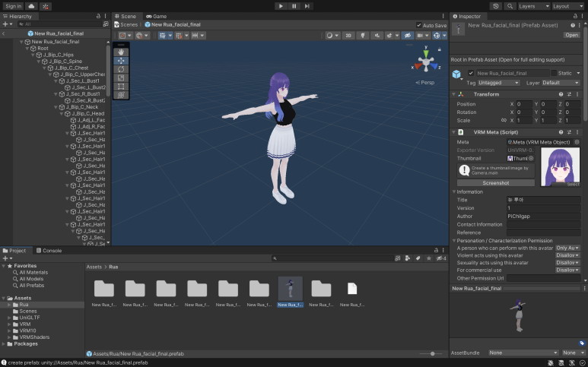
Task: Click the orientation gizmo Y axis cone
Action: 426,53
